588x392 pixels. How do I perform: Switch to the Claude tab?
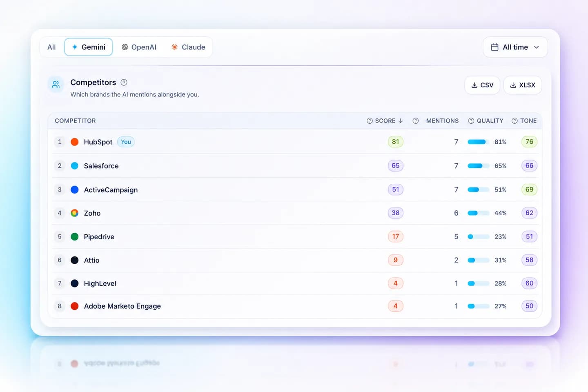point(188,47)
